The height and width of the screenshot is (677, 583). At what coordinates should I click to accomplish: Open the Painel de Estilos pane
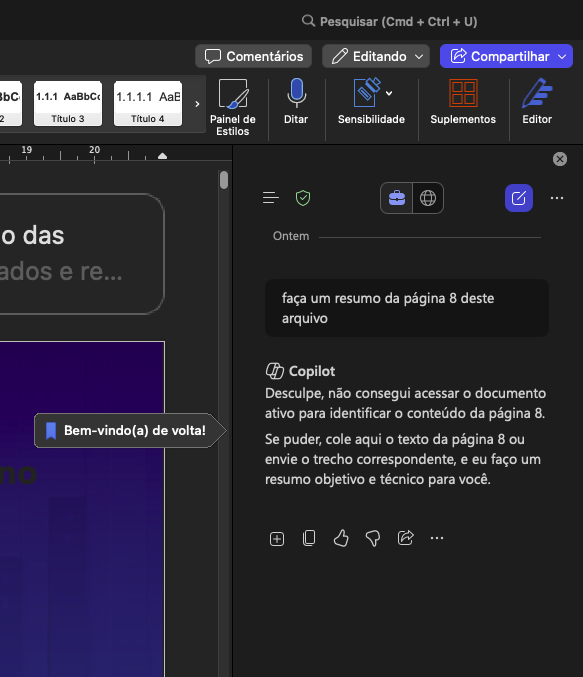click(233, 108)
